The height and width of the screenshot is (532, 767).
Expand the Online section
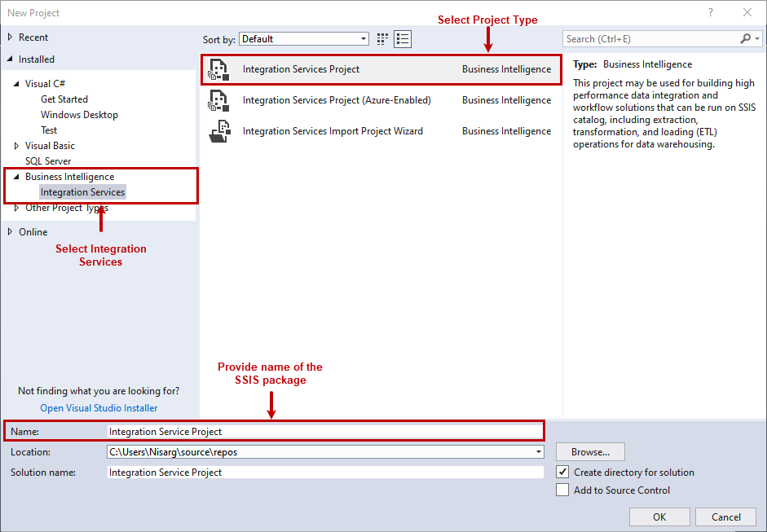(x=10, y=231)
